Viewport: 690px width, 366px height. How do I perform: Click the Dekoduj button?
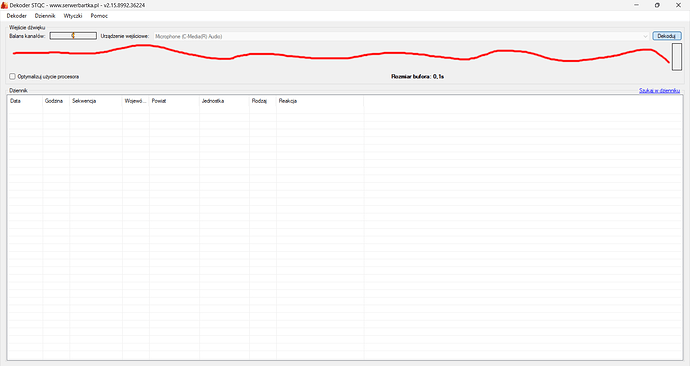coord(667,36)
